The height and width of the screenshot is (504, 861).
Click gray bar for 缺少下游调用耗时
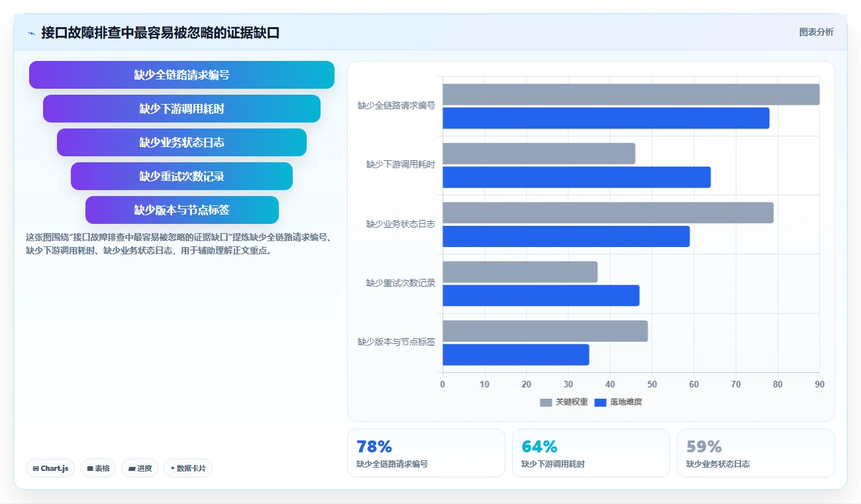pyautogui.click(x=538, y=154)
